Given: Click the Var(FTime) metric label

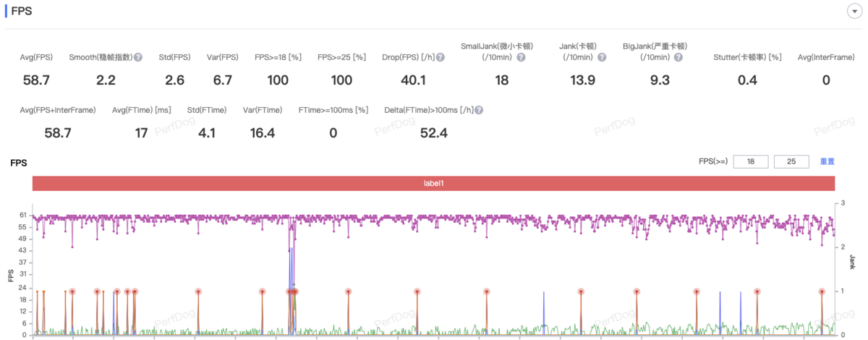Looking at the screenshot, I should coord(262,110).
